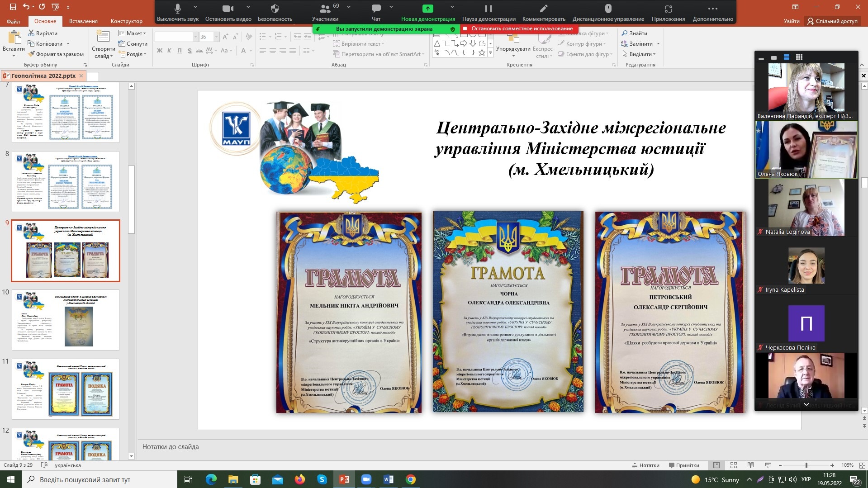The height and width of the screenshot is (488, 868).
Task: Expand the font size dropdown
Action: pyautogui.click(x=216, y=37)
